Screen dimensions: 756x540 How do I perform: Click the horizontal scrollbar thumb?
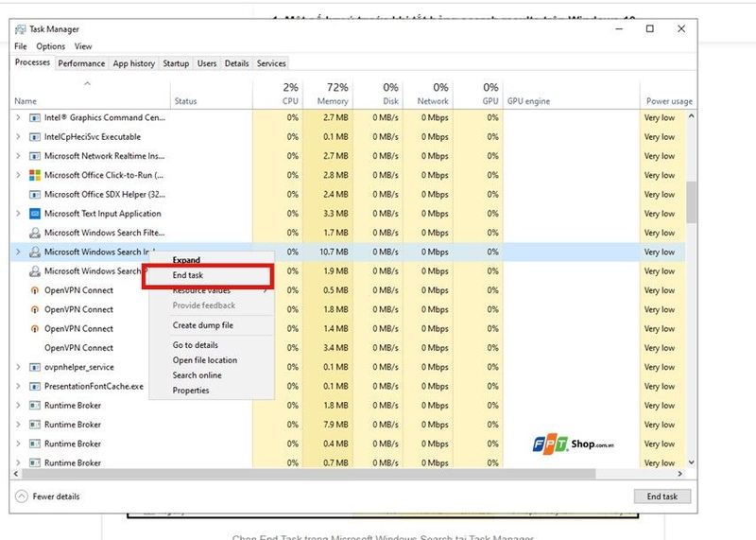(x=309, y=474)
